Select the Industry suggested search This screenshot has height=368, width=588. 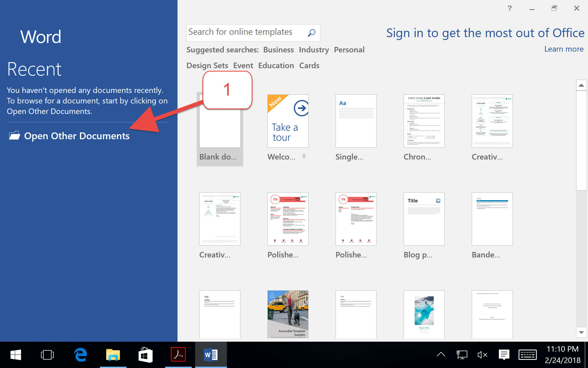pos(314,50)
